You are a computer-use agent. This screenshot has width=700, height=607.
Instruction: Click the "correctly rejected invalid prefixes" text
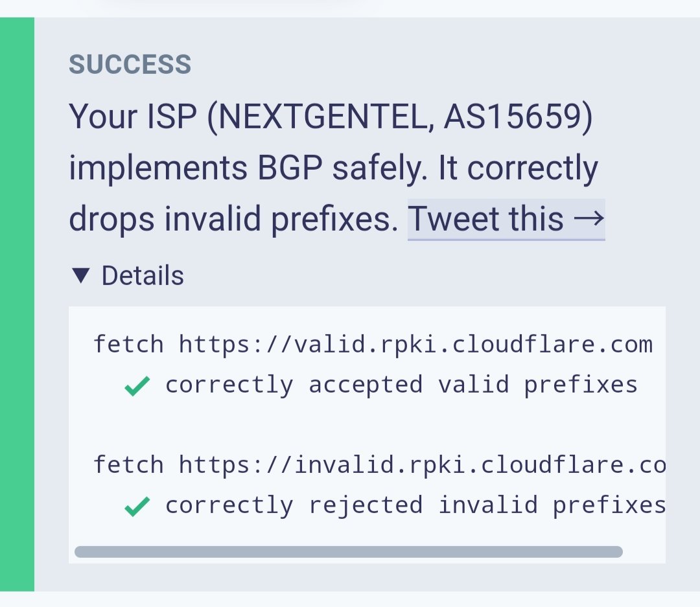pos(415,505)
